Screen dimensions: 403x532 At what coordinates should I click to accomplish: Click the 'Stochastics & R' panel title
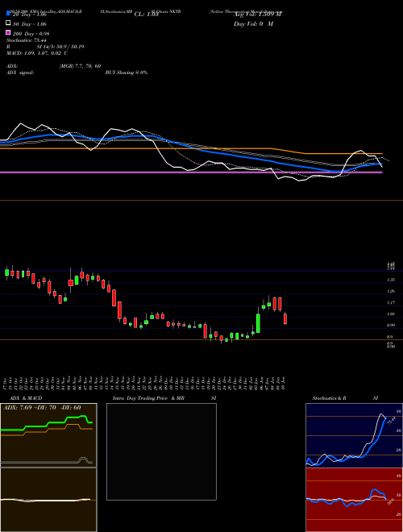(329, 398)
